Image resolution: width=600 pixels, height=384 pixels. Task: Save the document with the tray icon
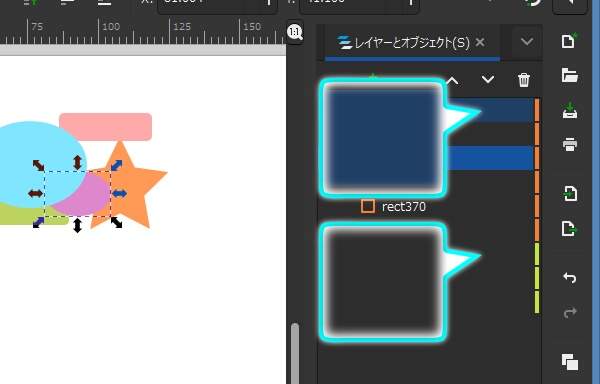(570, 111)
